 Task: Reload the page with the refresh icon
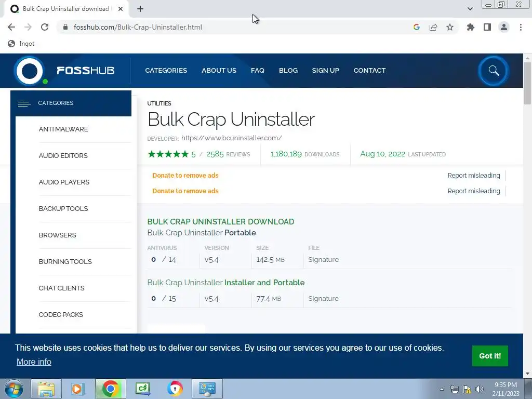(x=45, y=27)
